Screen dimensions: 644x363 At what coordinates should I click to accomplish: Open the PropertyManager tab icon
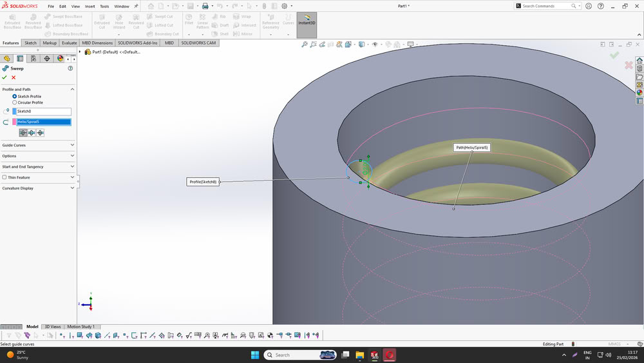click(20, 58)
